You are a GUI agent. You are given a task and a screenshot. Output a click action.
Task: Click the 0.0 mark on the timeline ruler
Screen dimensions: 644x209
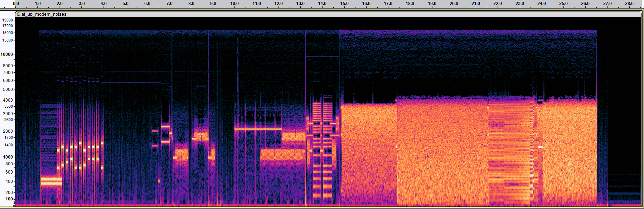click(x=16, y=4)
